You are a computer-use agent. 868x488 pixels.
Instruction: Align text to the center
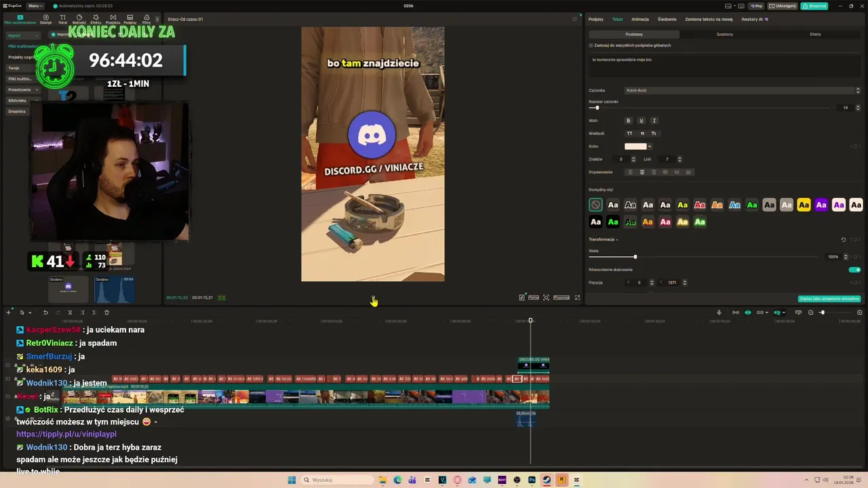[x=642, y=172]
